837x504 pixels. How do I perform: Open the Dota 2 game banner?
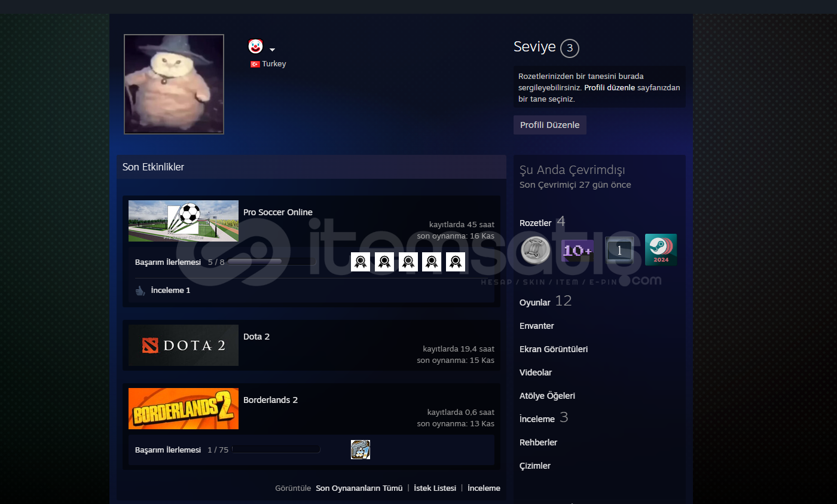point(184,345)
